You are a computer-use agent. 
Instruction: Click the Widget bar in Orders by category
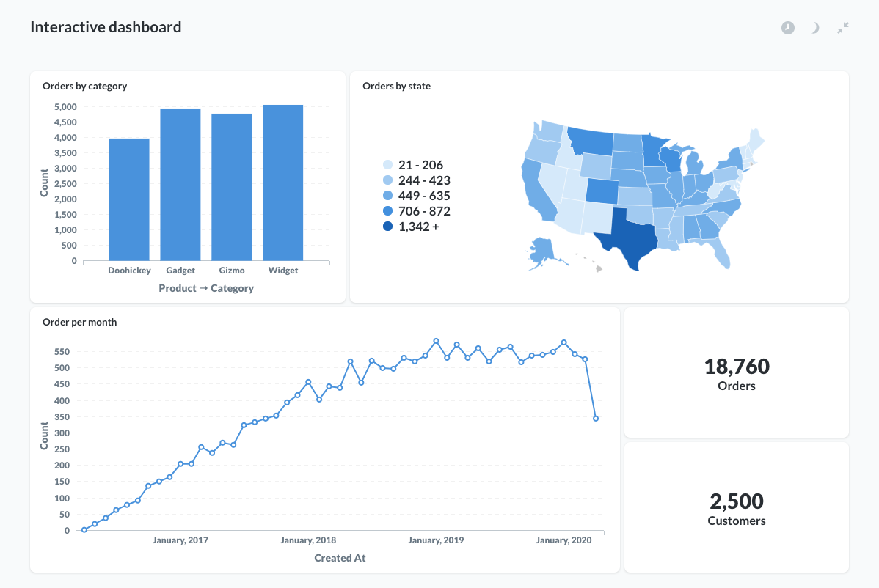click(283, 183)
